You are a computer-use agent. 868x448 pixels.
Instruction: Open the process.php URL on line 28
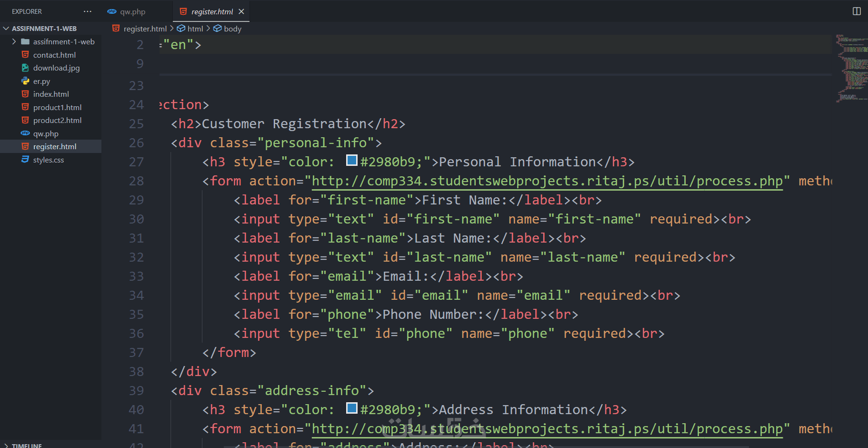pos(547,181)
